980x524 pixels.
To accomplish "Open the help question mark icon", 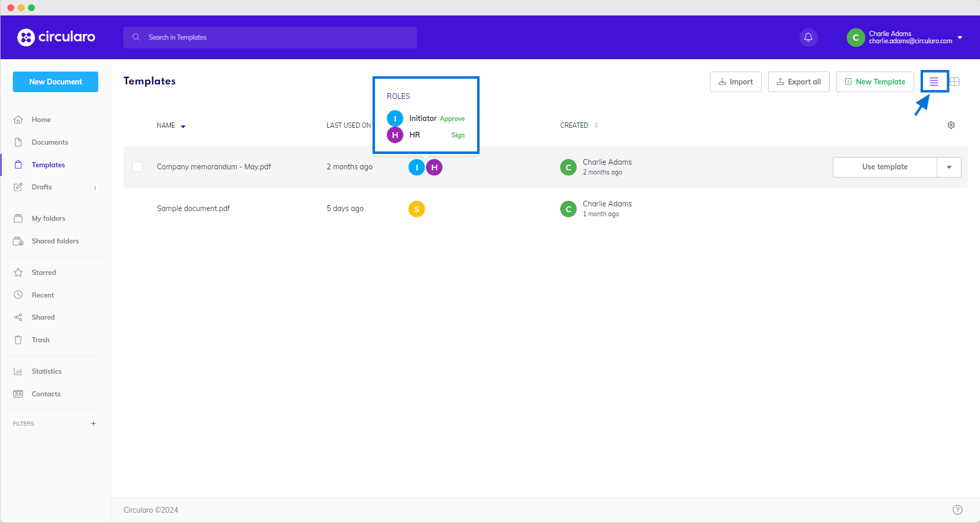I will click(x=957, y=510).
